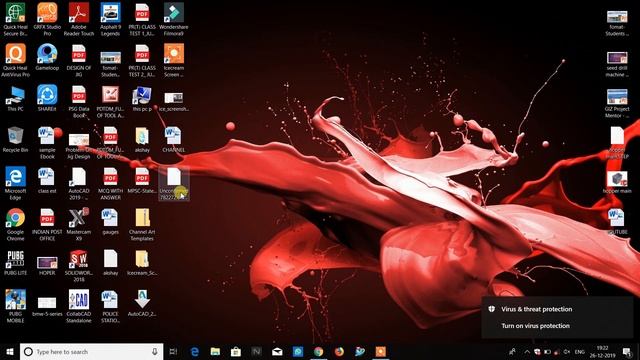Open the Windows Start menu
Image resolution: width=640 pixels, height=360 pixels.
(10, 351)
